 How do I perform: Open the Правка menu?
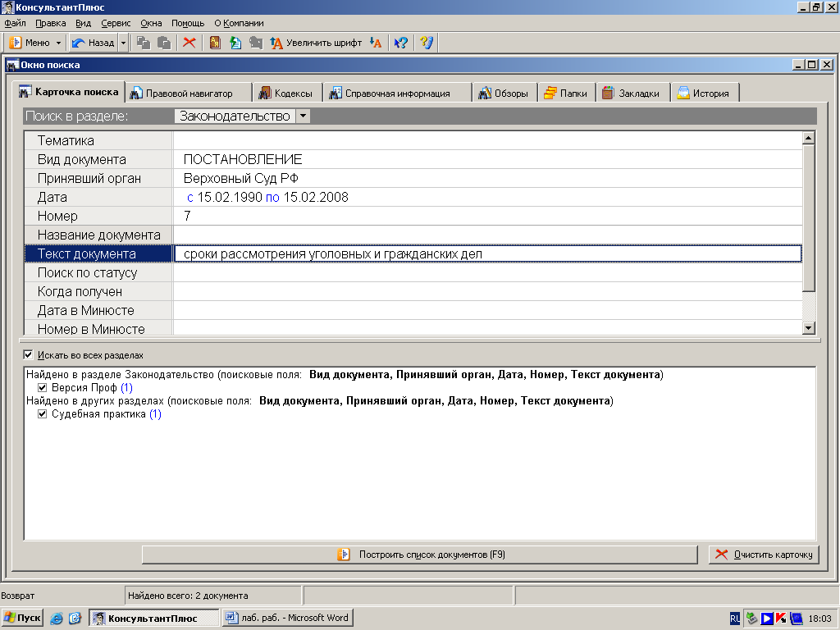tap(50, 23)
